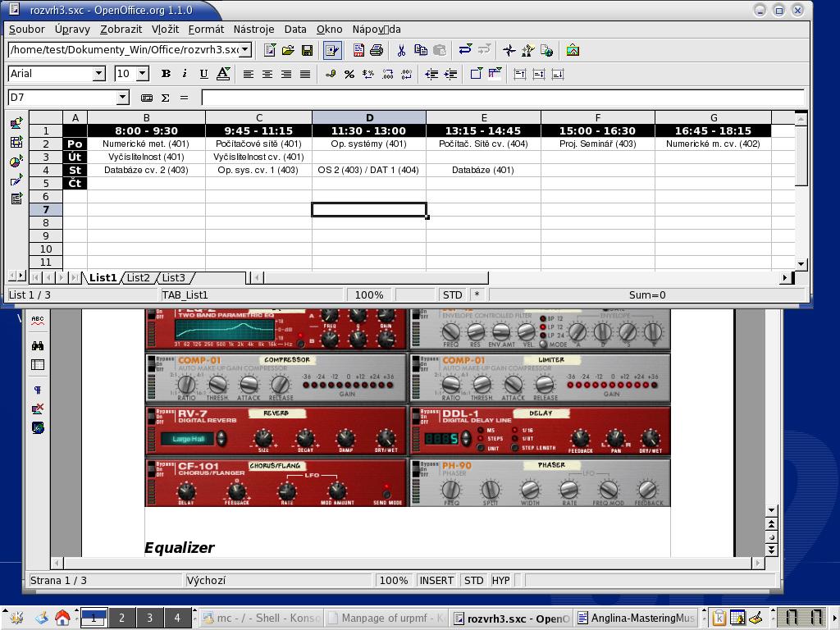Click the New document icon

tap(270, 50)
